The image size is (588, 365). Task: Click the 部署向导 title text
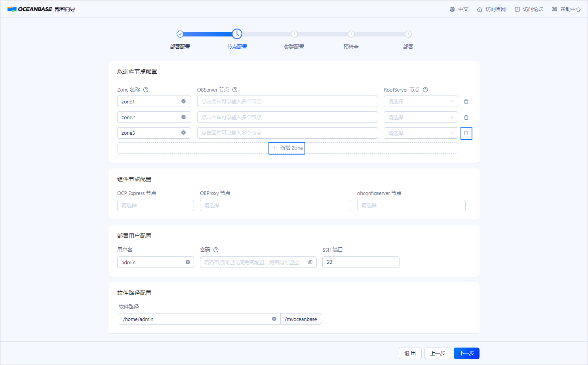(x=65, y=9)
